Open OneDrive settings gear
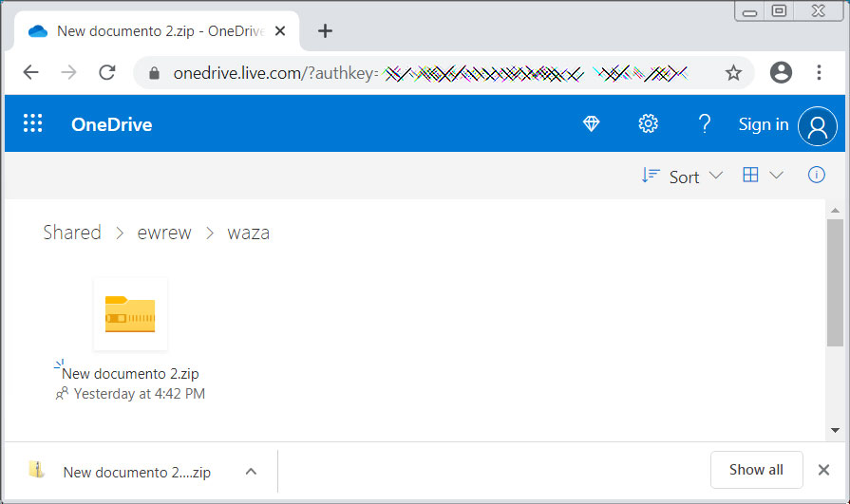 point(648,124)
